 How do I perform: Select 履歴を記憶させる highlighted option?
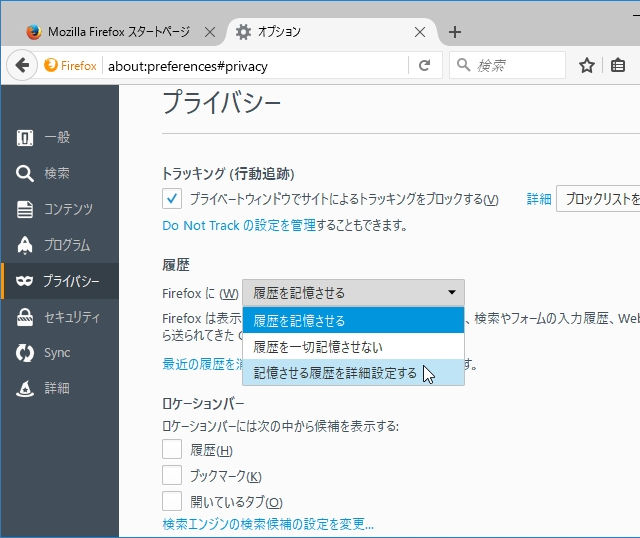click(x=353, y=320)
